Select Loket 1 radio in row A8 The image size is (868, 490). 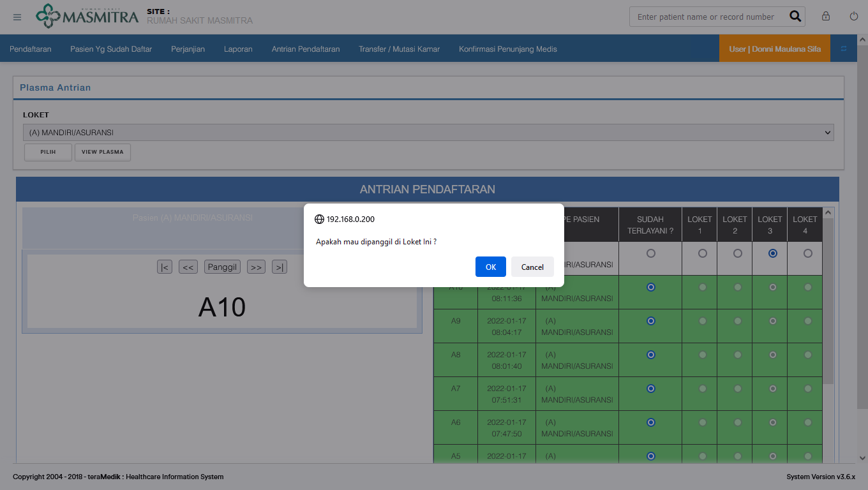point(703,355)
